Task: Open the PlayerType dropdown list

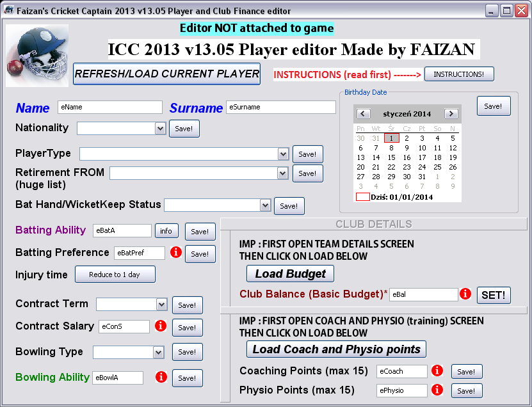Action: 283,154
